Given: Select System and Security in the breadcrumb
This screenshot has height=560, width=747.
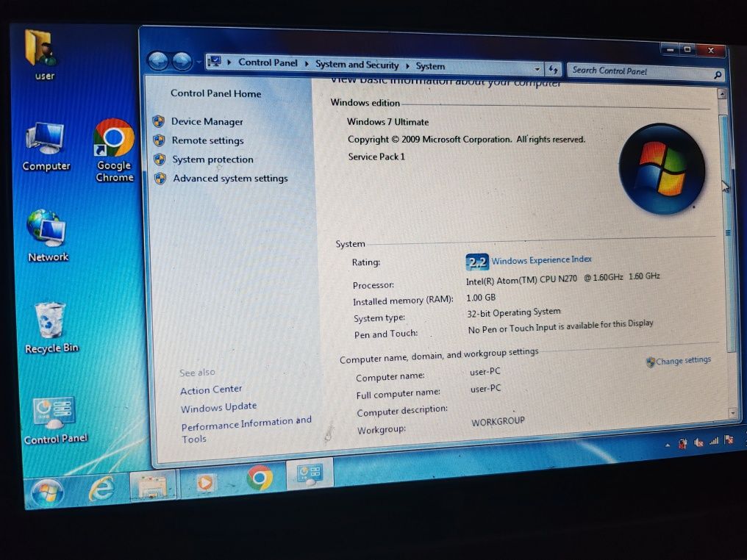Looking at the screenshot, I should click(357, 64).
